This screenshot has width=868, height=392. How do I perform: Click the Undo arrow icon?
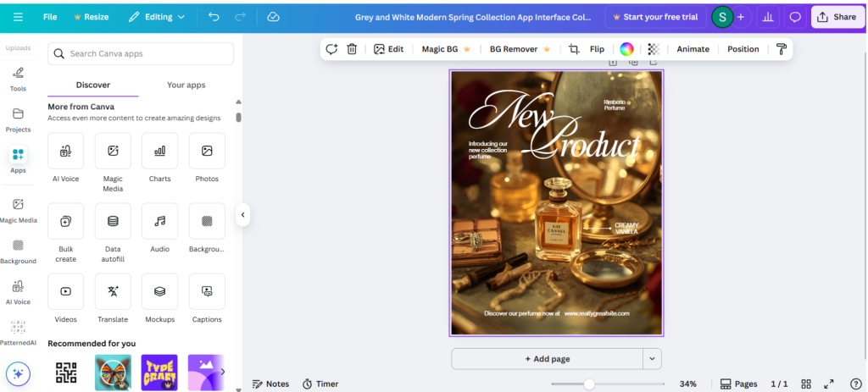(214, 17)
